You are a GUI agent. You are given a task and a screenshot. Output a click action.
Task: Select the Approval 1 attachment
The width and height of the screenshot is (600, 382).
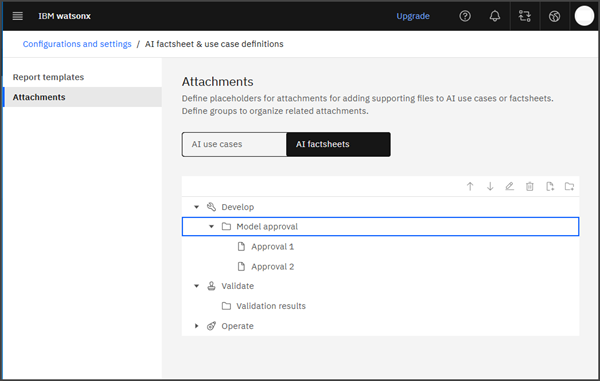point(380,247)
